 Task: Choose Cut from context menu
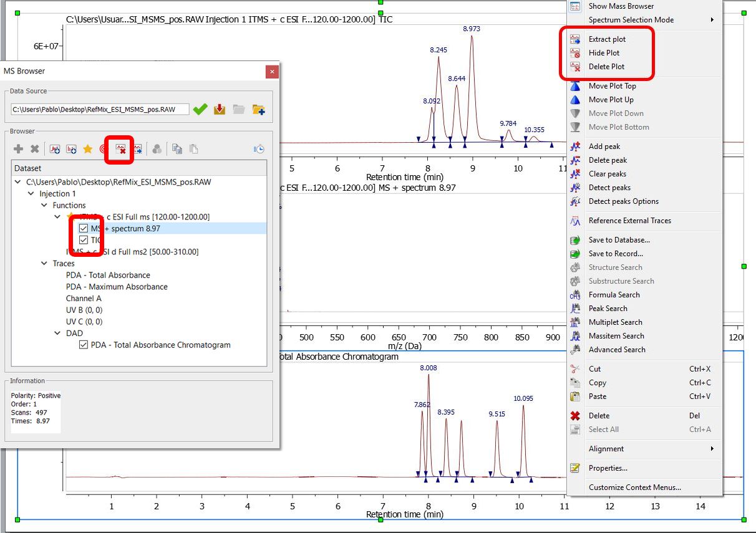(644, 369)
